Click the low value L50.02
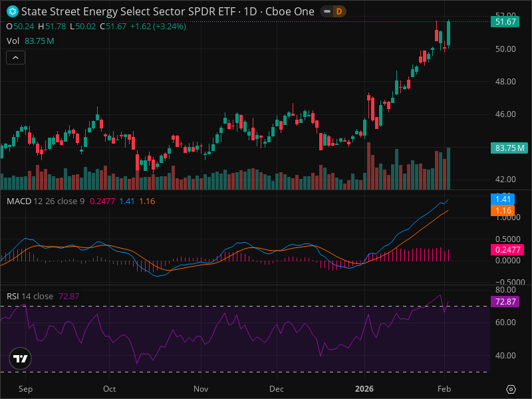Screen dimensions: 532x399 click(82, 27)
